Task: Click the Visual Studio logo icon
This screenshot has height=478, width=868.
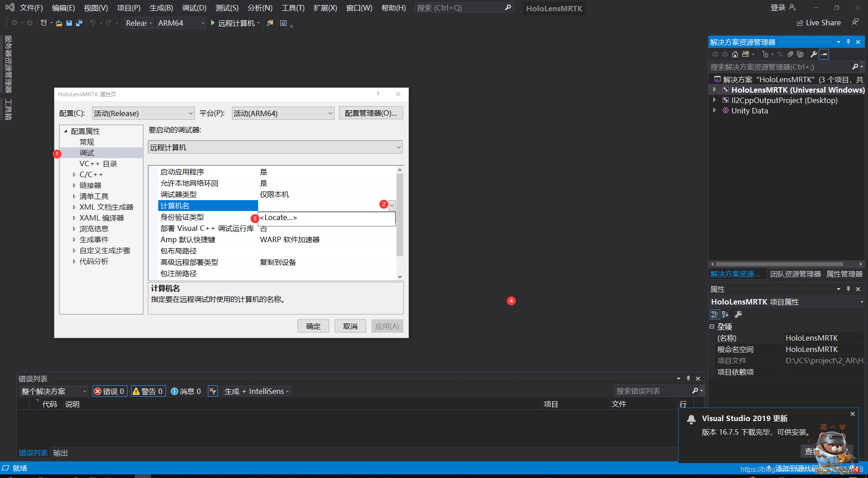Action: 9,7
